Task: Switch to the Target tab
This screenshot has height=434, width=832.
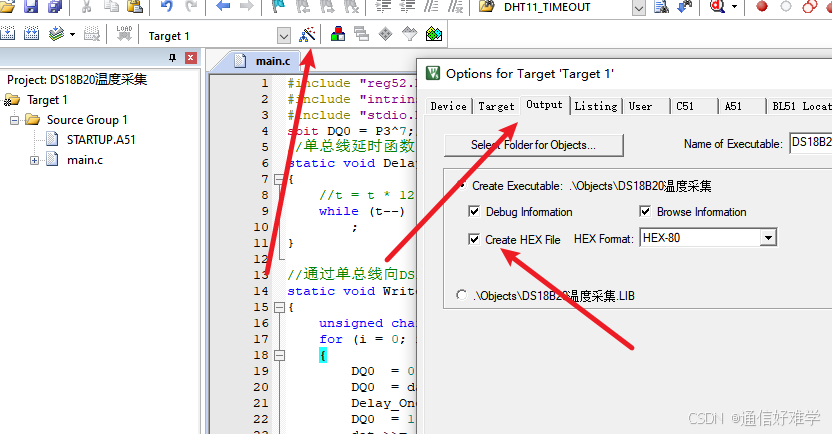Action: pyautogui.click(x=496, y=106)
